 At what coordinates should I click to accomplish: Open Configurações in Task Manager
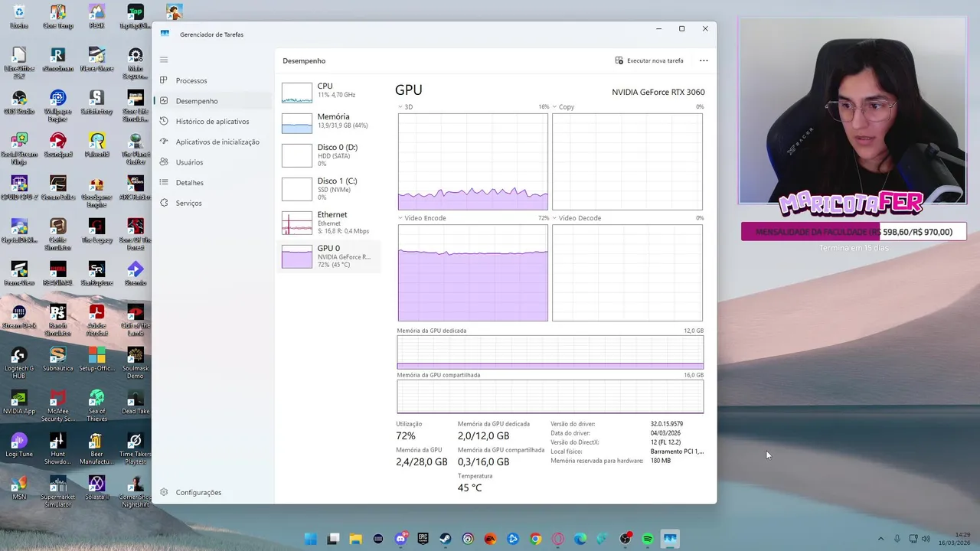click(x=212, y=492)
